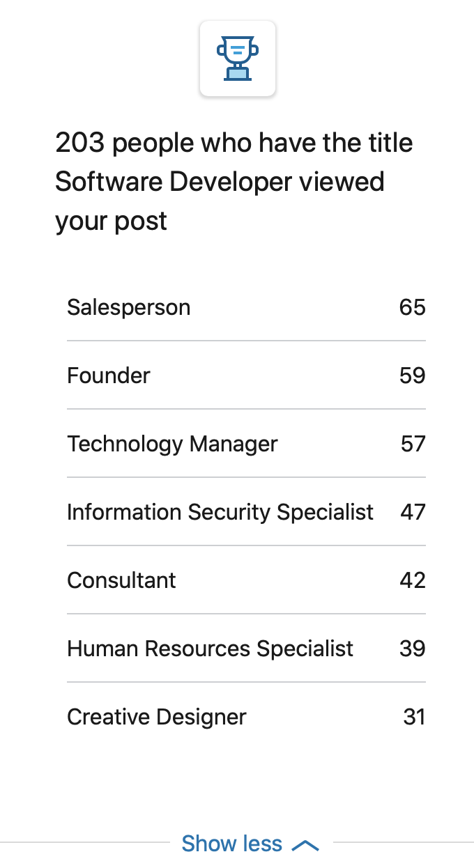Click the 47 count for Information Security
Viewport: 474px width, 868px height.
[413, 512]
